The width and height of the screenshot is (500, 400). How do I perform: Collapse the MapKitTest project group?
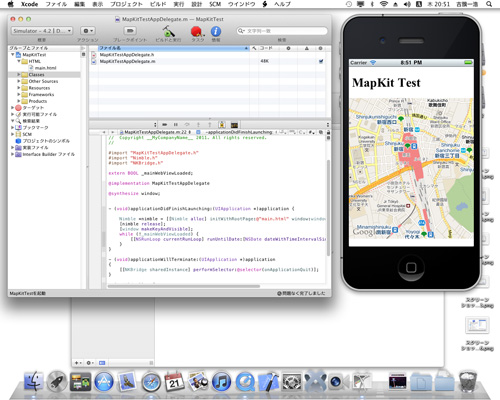click(x=13, y=54)
